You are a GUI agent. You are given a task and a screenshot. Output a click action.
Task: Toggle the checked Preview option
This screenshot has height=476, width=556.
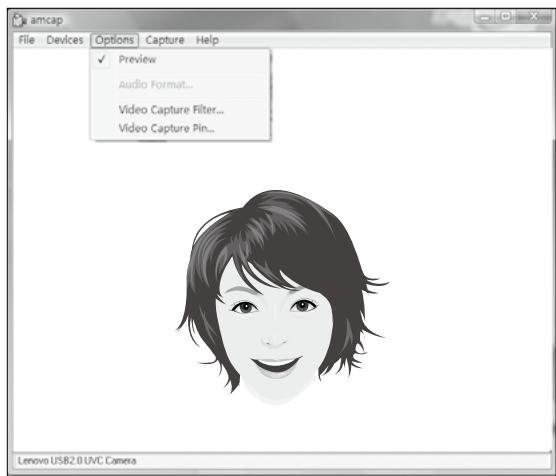180,59
